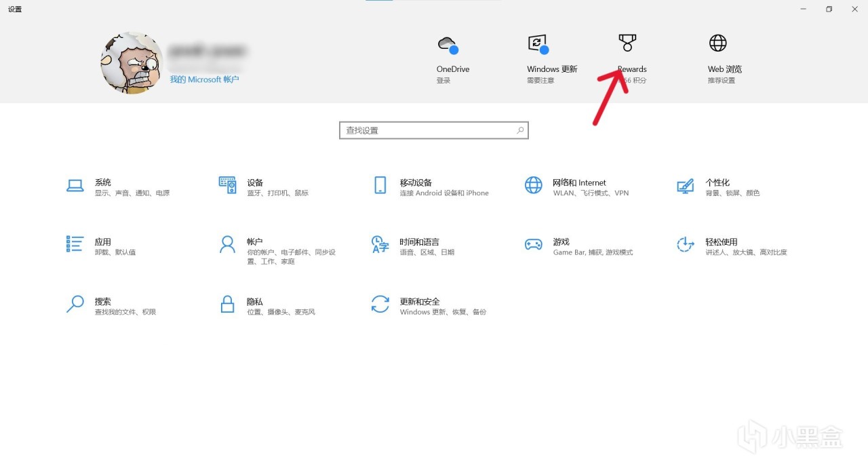
Task: Open 应用 (Apps) list icon
Action: click(75, 244)
